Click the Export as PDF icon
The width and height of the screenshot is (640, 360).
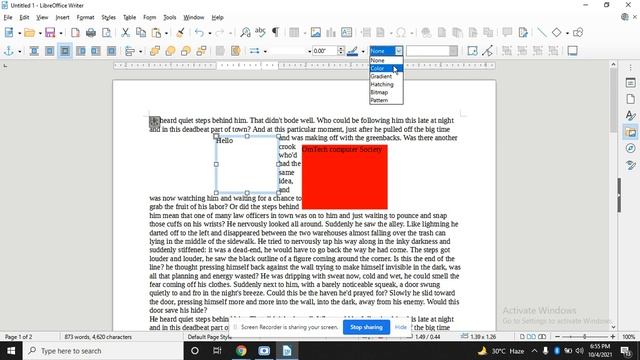pyautogui.click(x=75, y=33)
